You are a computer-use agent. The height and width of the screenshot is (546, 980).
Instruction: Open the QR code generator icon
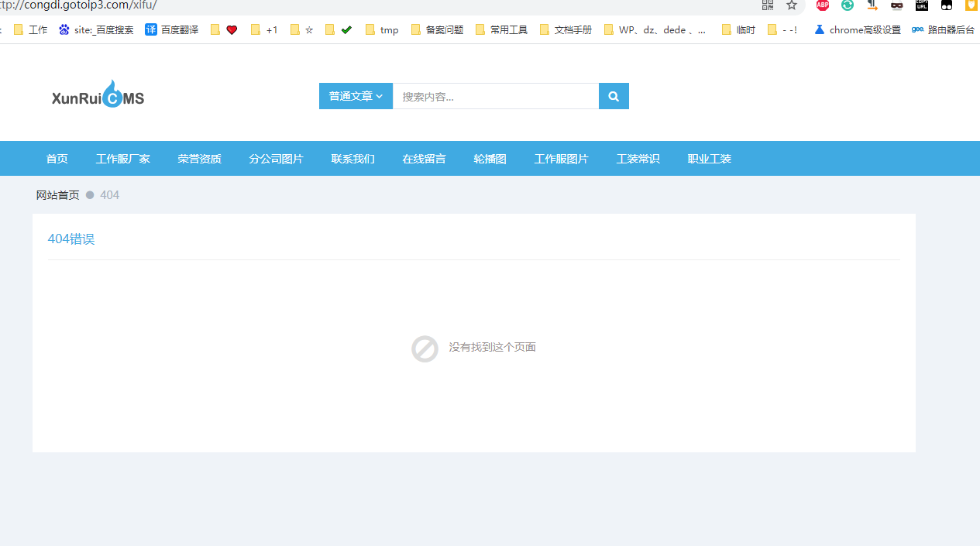tap(767, 5)
